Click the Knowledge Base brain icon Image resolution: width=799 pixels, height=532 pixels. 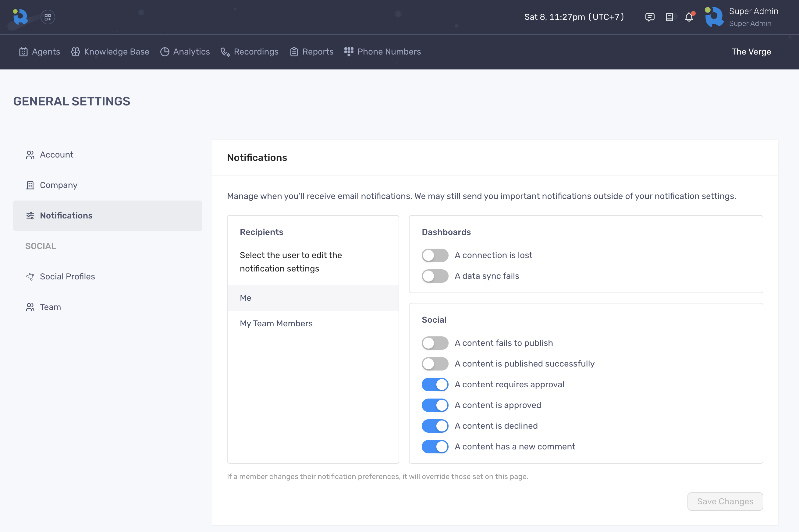pos(75,51)
